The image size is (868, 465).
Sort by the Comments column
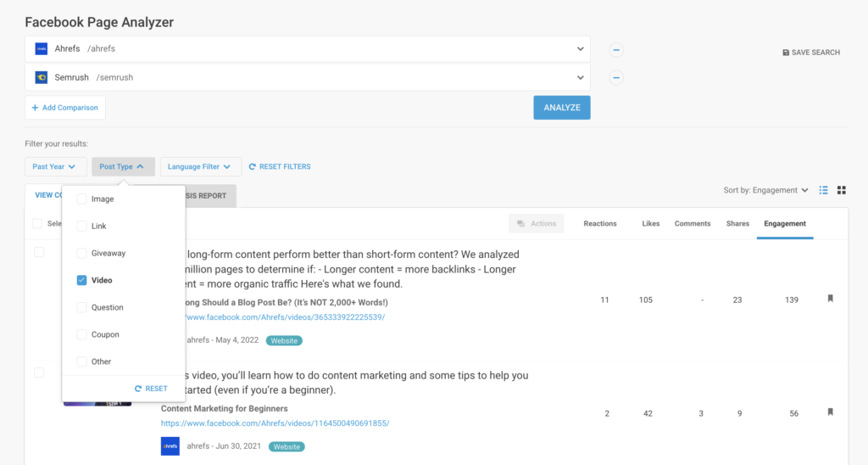tap(692, 223)
